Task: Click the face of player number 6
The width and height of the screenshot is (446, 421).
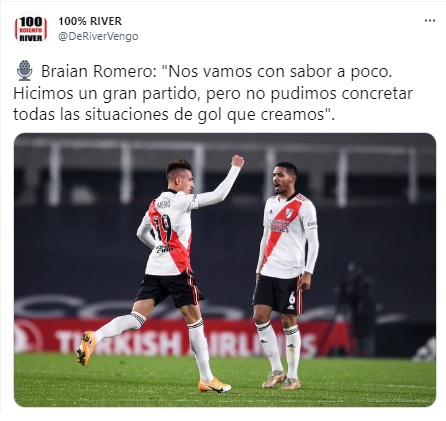Action: 282,181
